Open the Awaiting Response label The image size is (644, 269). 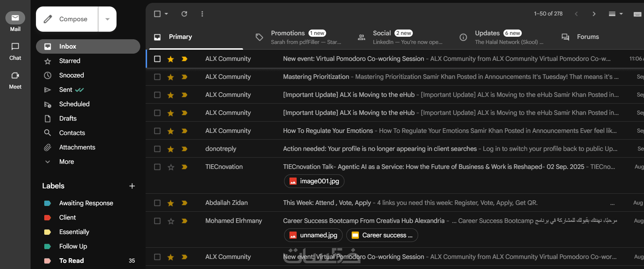click(x=88, y=203)
